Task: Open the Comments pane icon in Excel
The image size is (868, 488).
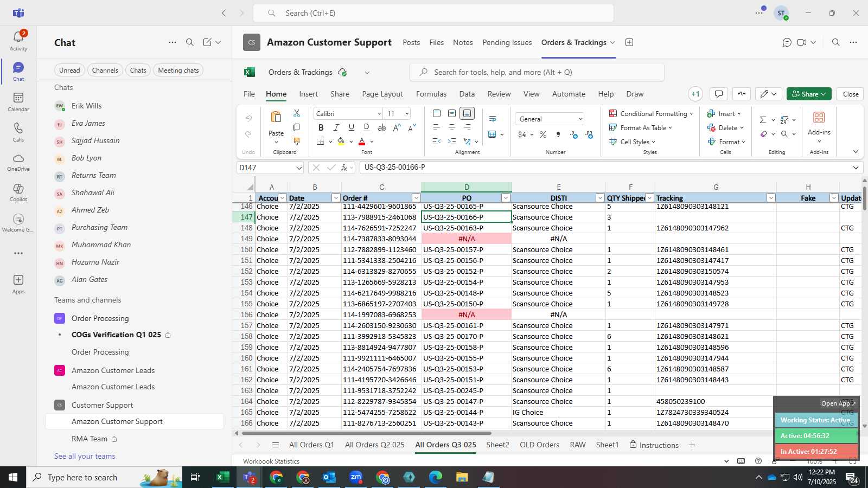Action: (719, 94)
